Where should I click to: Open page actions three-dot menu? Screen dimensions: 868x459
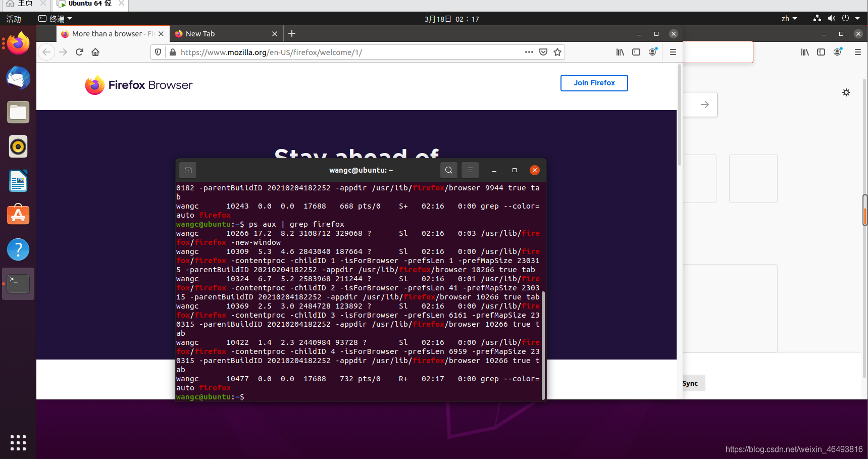pyautogui.click(x=529, y=52)
